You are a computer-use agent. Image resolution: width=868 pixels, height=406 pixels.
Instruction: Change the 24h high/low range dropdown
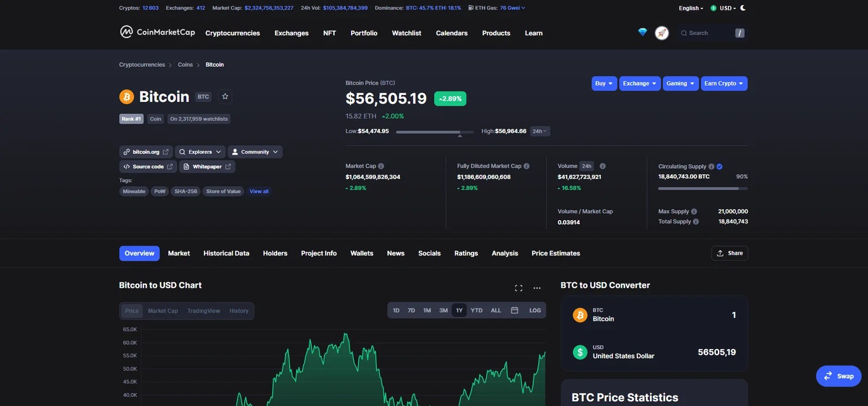click(539, 131)
